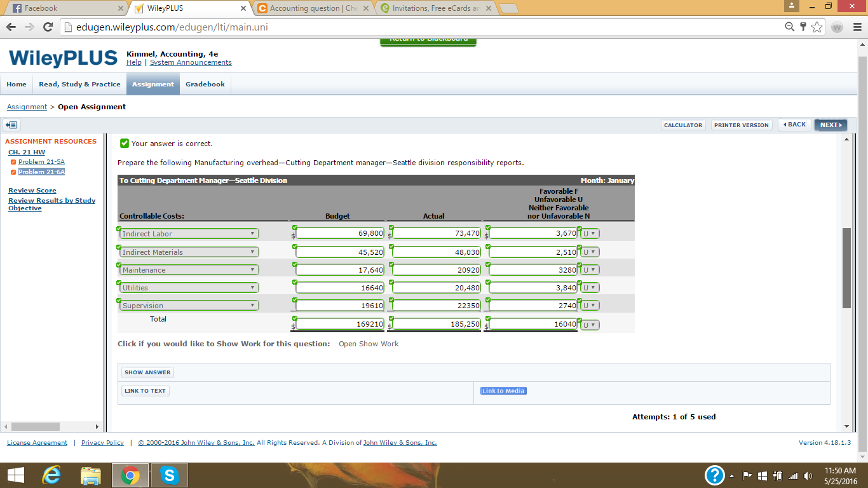Click the sidebar horizontal scrollbar thumb

click(x=36, y=426)
